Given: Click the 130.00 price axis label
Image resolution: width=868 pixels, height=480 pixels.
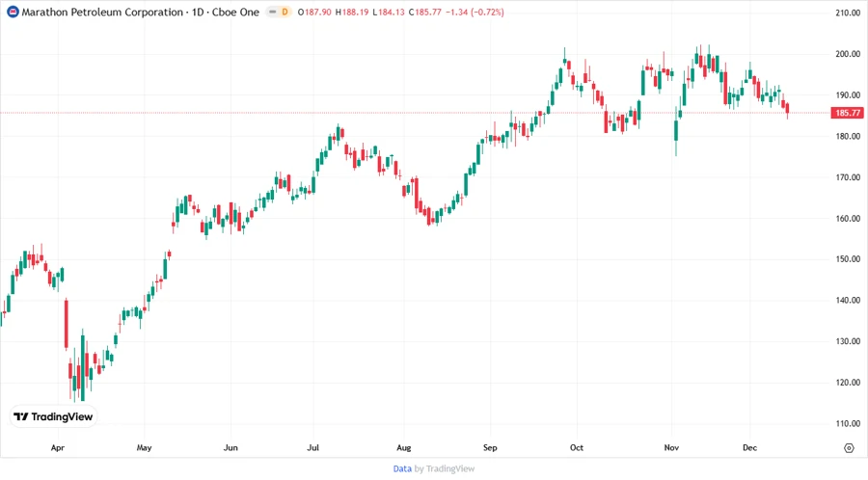Looking at the screenshot, I should [x=848, y=341].
